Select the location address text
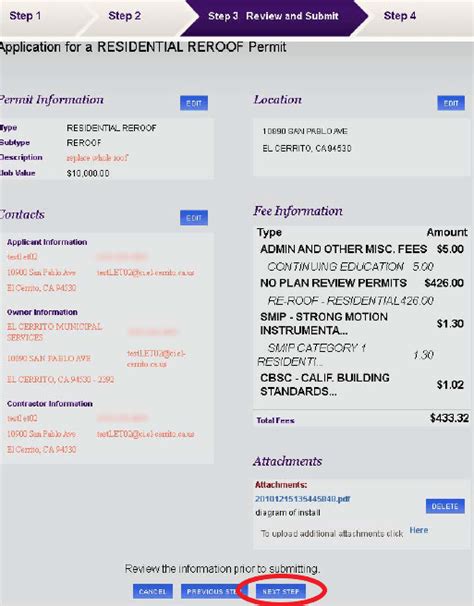474x606 pixels. [x=307, y=140]
